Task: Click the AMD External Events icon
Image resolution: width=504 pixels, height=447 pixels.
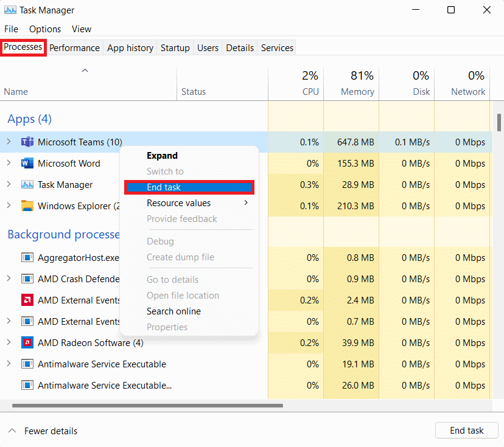Action: pos(27,300)
